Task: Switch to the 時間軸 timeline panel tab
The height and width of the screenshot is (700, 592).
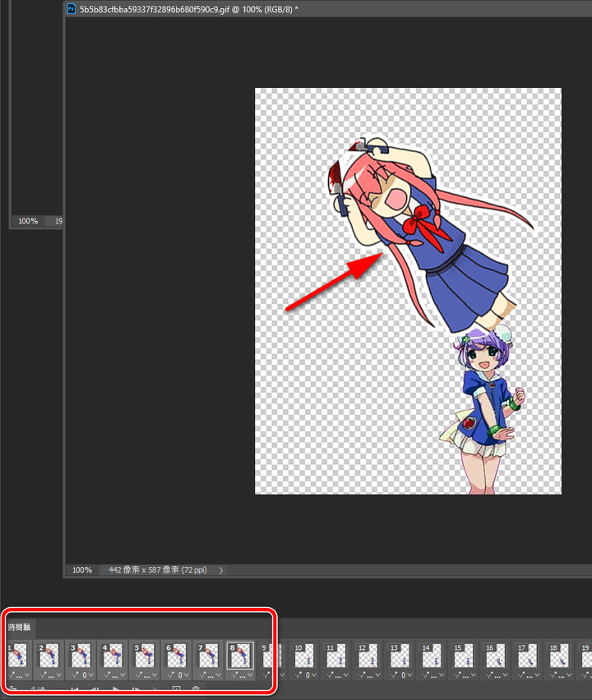Action: [19, 627]
